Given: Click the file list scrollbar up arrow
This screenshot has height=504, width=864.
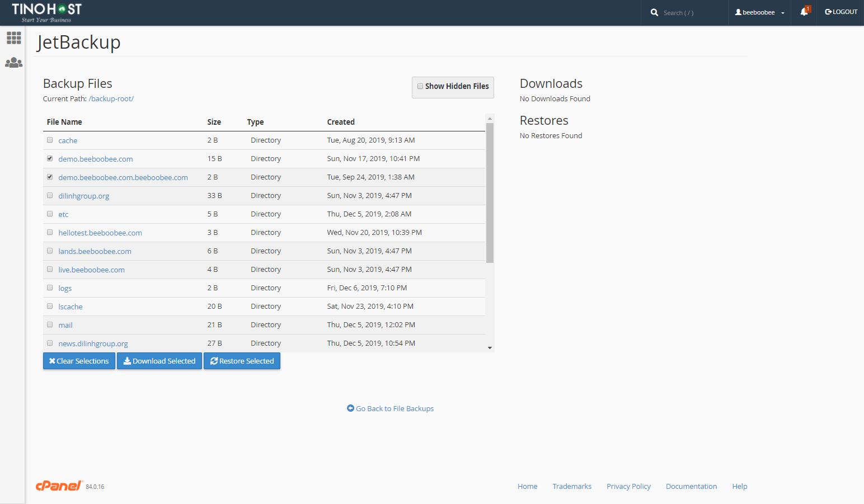Looking at the screenshot, I should coord(490,118).
